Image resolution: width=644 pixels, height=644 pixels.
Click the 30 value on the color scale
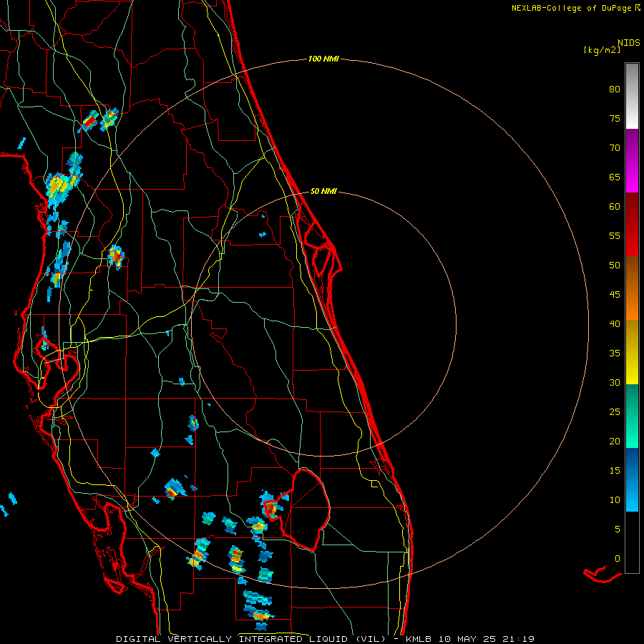[615, 383]
